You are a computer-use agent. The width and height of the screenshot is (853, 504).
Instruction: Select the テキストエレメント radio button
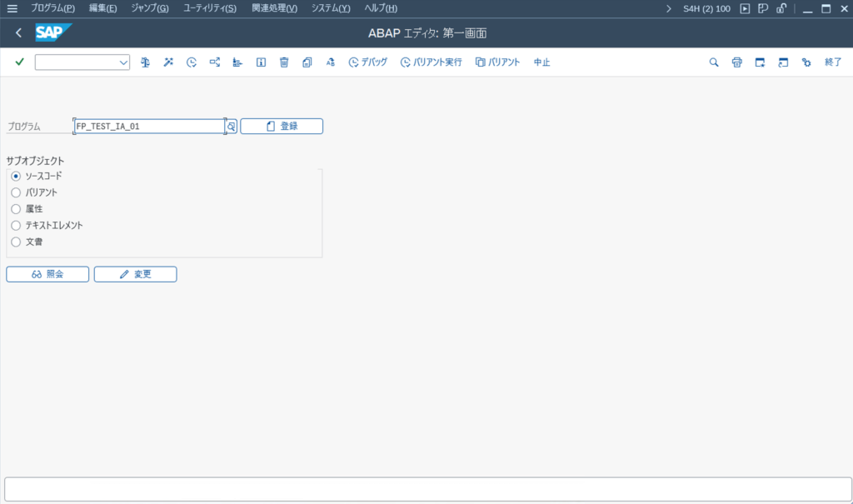click(15, 225)
